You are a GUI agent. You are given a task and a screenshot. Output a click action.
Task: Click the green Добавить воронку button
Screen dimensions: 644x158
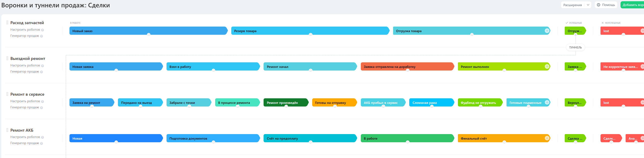click(x=632, y=5)
